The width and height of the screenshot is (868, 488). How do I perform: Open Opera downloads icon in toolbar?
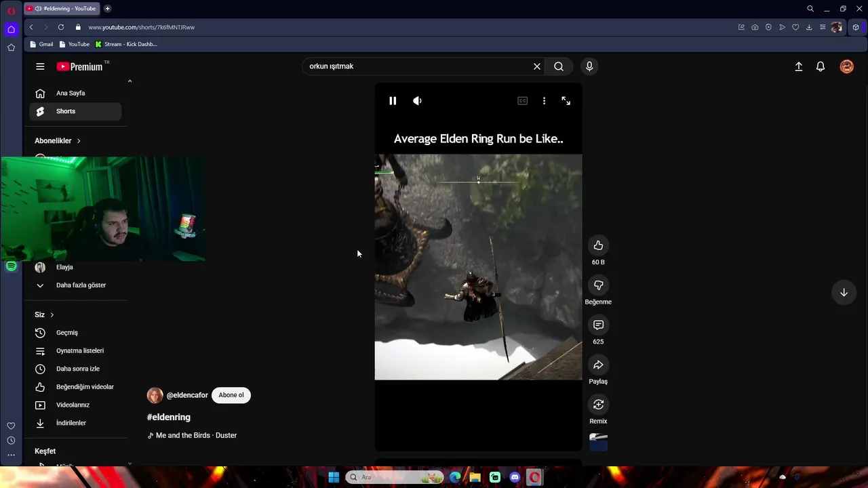[x=809, y=27]
